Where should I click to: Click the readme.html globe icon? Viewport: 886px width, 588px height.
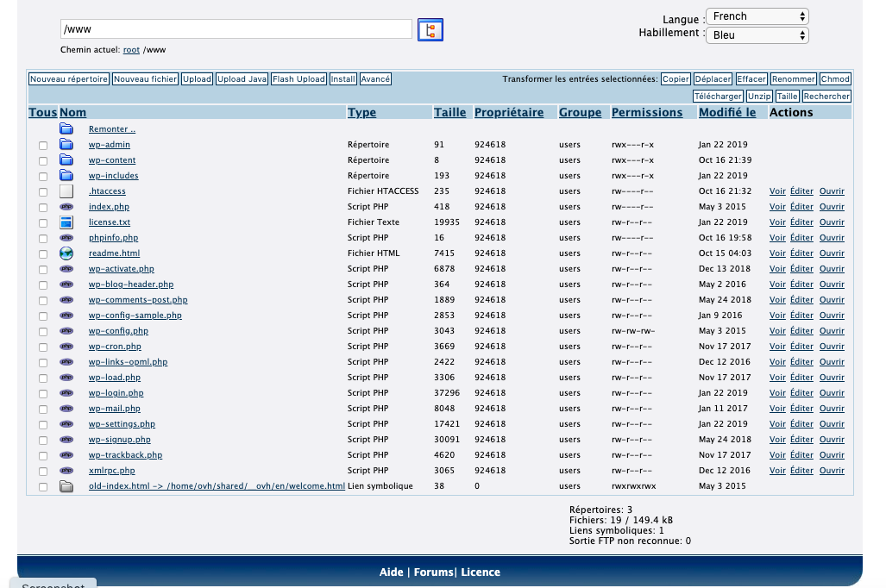point(66,253)
